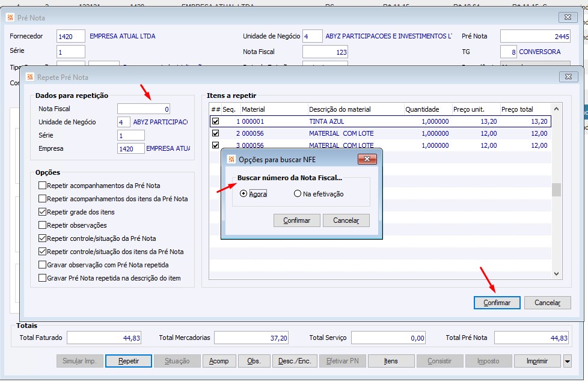This screenshot has width=588, height=382.
Task: Close the Opções para buscar NFE dialog
Action: click(367, 159)
